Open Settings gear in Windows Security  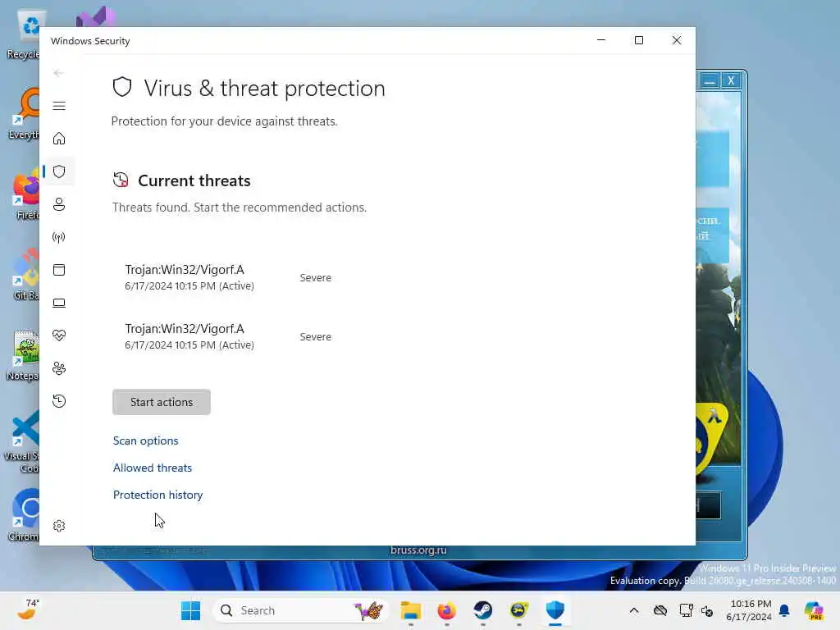tap(59, 526)
